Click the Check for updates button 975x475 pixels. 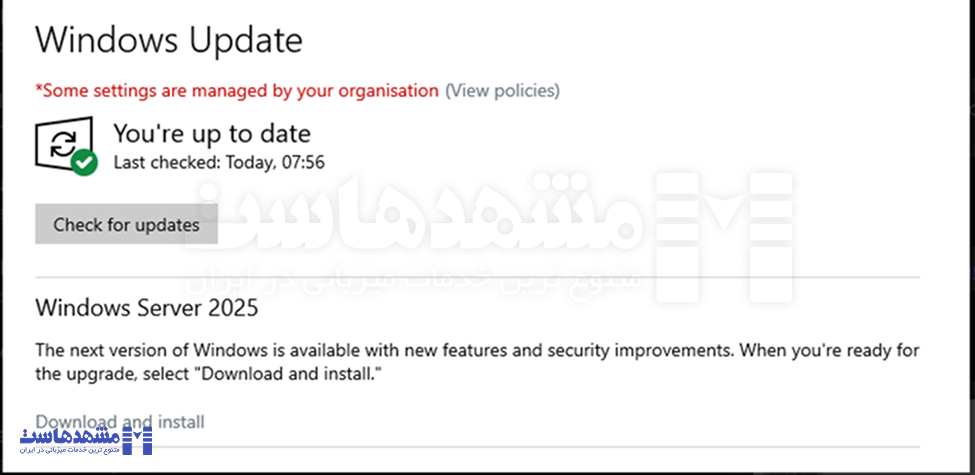(126, 225)
